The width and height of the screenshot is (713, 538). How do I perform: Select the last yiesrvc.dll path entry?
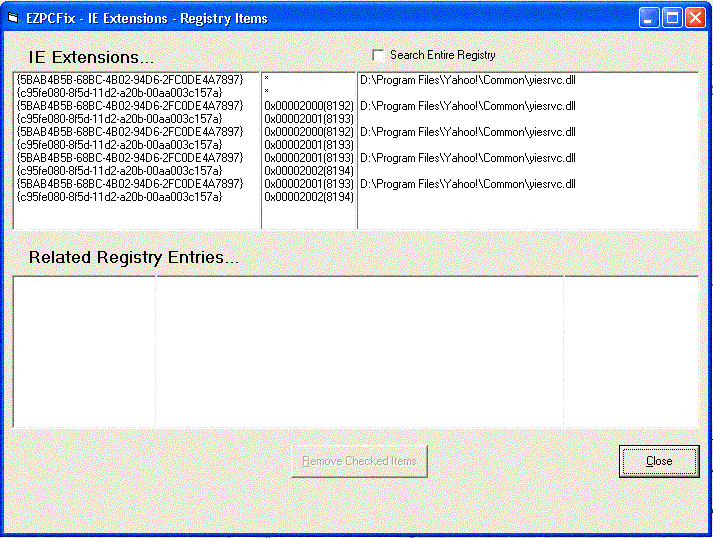pyautogui.click(x=468, y=184)
